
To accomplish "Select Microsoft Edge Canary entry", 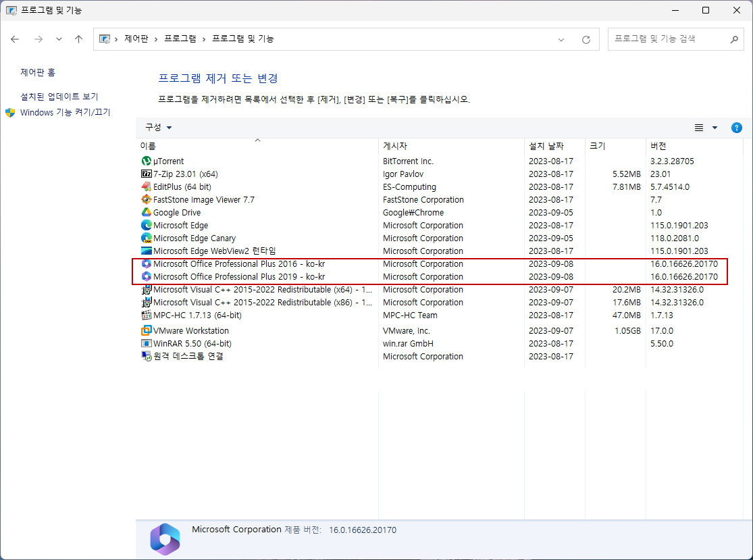I will coord(194,238).
